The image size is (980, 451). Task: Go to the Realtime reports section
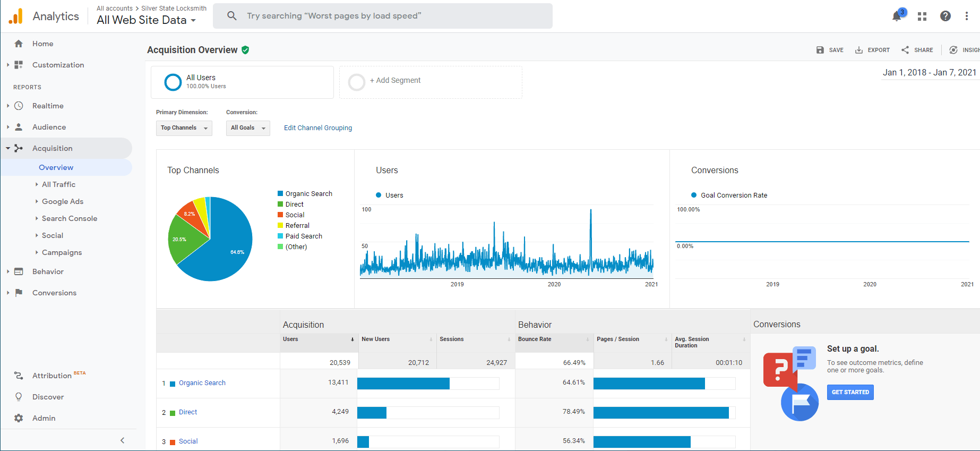click(x=48, y=106)
